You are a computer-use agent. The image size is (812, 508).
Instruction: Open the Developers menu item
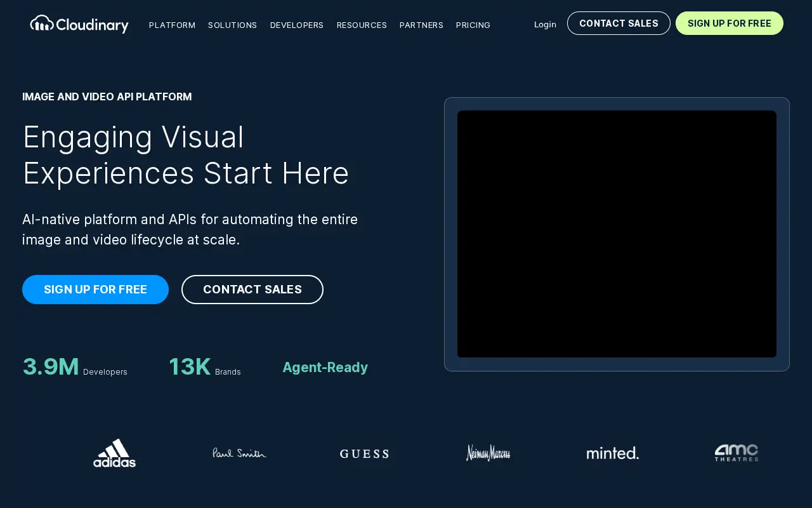(297, 25)
